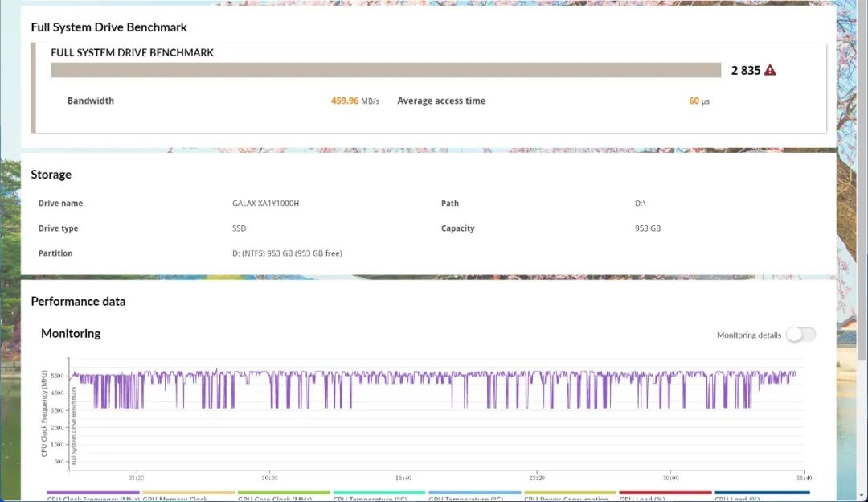Toggle the GPU Load legend series
Viewport: 868px width, 502px height.
(665, 496)
